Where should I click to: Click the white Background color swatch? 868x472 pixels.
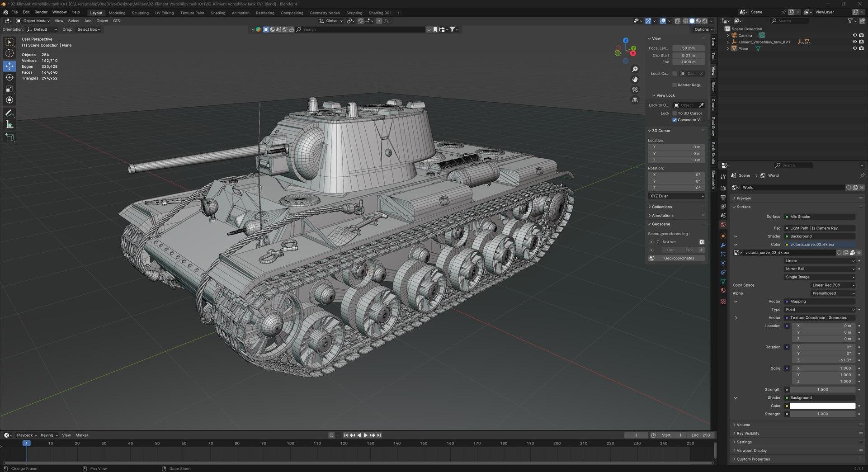822,406
